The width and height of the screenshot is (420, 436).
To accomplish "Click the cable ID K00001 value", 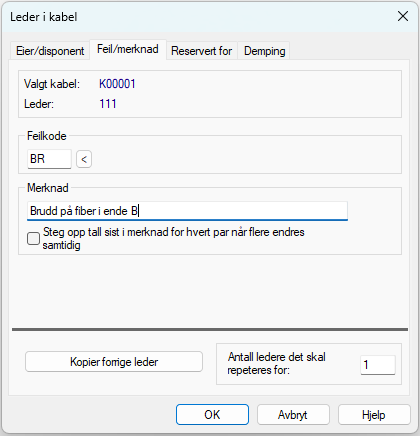I will [x=117, y=84].
